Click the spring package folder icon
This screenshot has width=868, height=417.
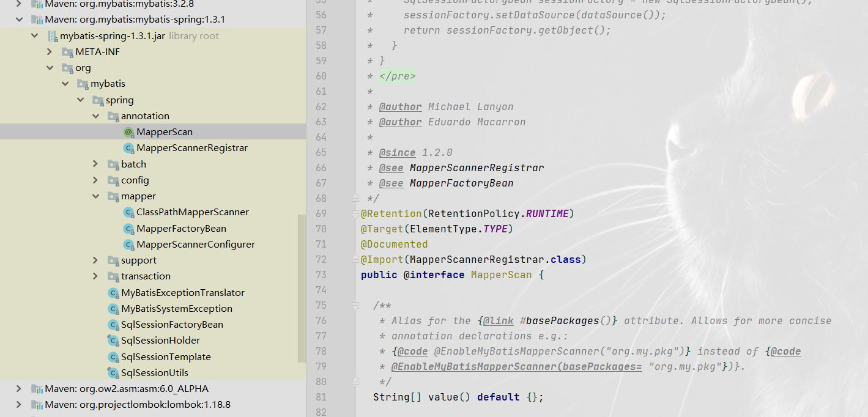[x=98, y=100]
